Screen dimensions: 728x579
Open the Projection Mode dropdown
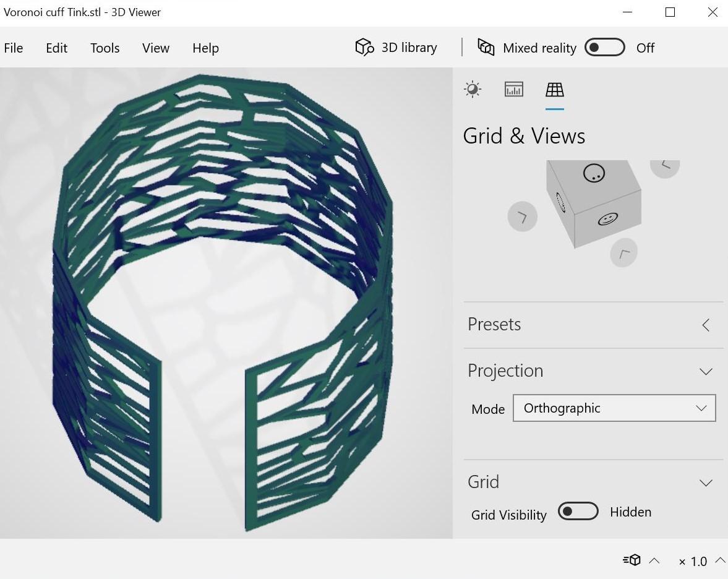click(x=614, y=408)
